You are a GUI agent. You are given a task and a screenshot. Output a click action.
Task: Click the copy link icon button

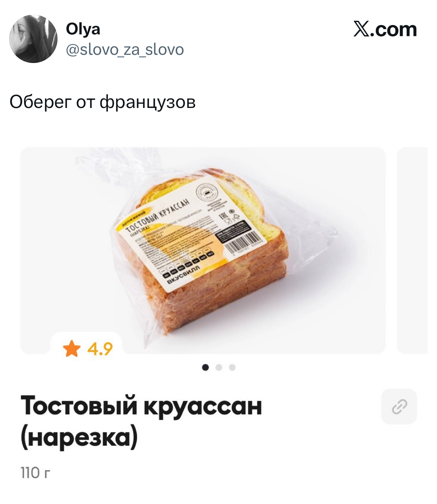(399, 406)
